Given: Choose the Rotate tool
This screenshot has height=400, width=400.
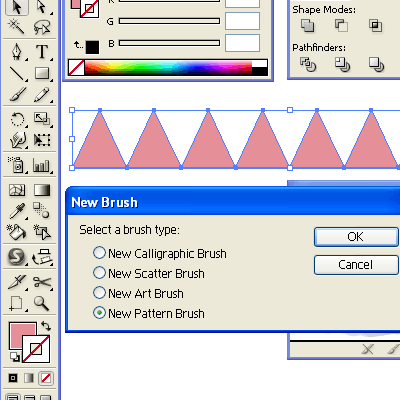Looking at the screenshot, I should coord(17,119).
